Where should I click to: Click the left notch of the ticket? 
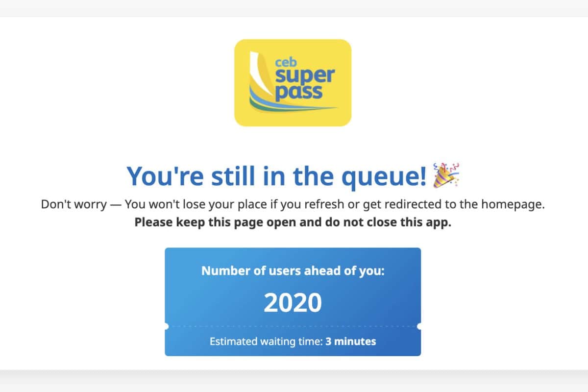pos(166,326)
